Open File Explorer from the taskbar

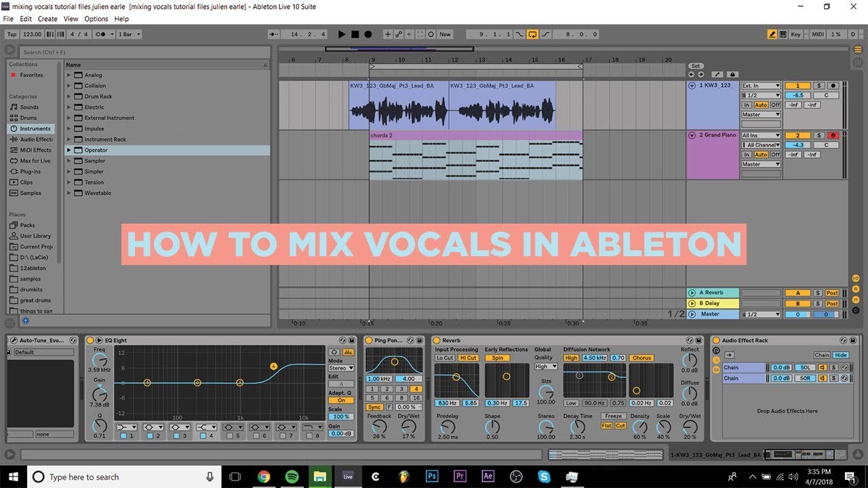(319, 476)
